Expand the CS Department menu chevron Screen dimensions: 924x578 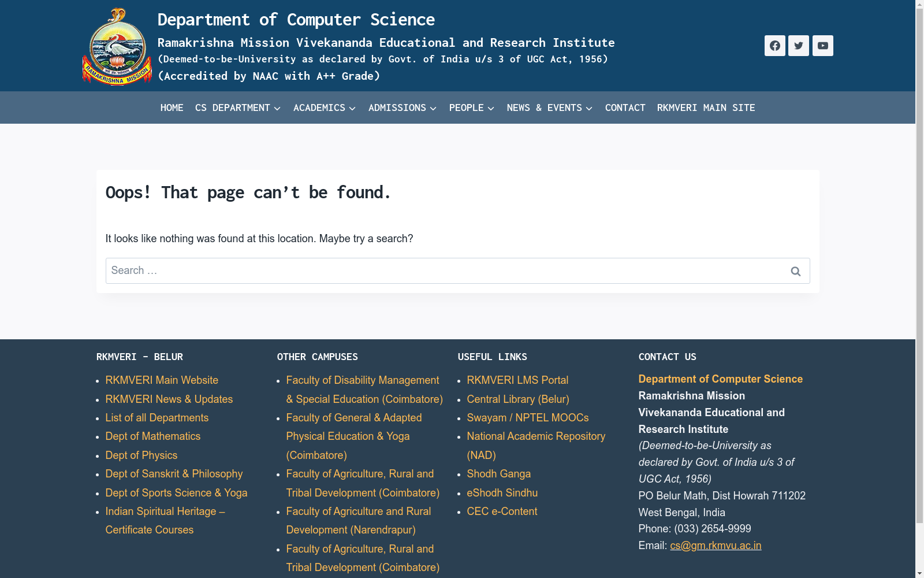point(277,109)
